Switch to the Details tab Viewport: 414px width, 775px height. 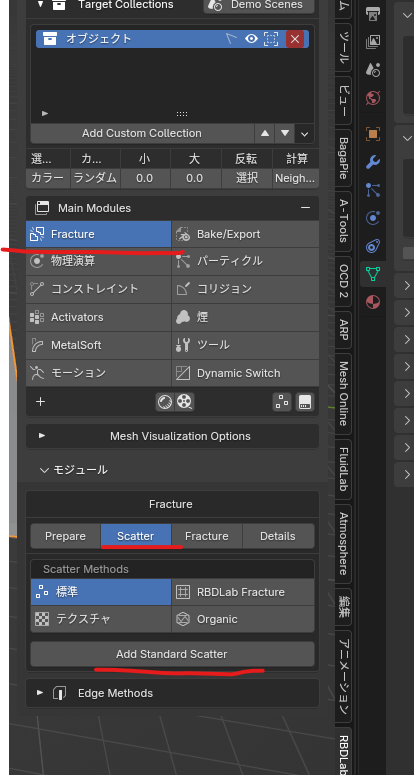pyautogui.click(x=278, y=536)
